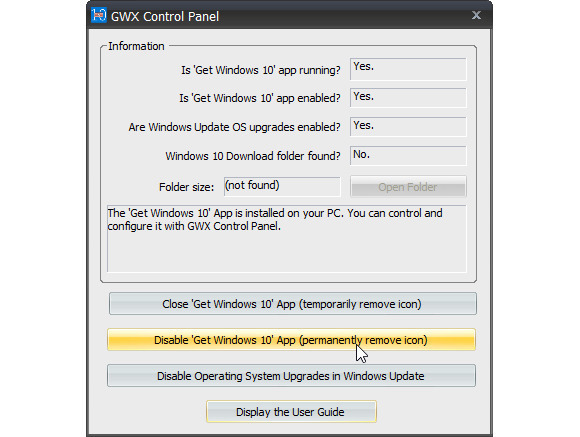580x437 pixels.
Task: Close 'Get Windows 10' App temporarily
Action: click(x=293, y=304)
